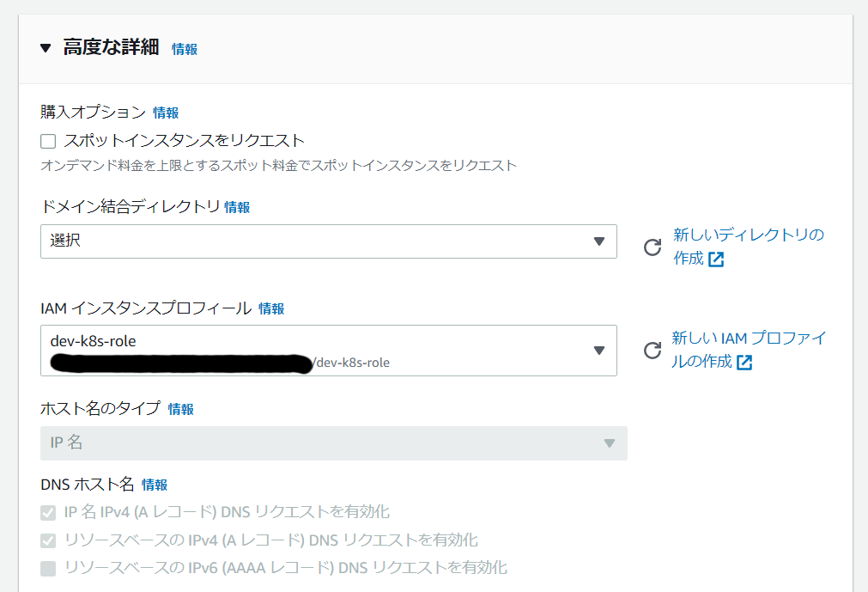The height and width of the screenshot is (592, 868).
Task: Open 情報 link for IAM インスタンスプロフィール
Action: pyautogui.click(x=271, y=308)
